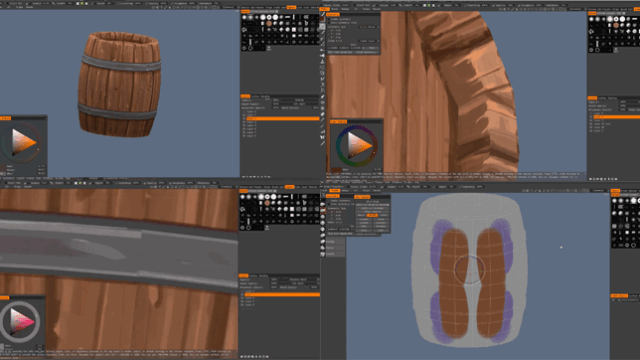Viewport: 640px width, 360px height.
Task: Toggle Show Symmetry Plane checkbox in wireframe view
Action: (x=330, y=204)
